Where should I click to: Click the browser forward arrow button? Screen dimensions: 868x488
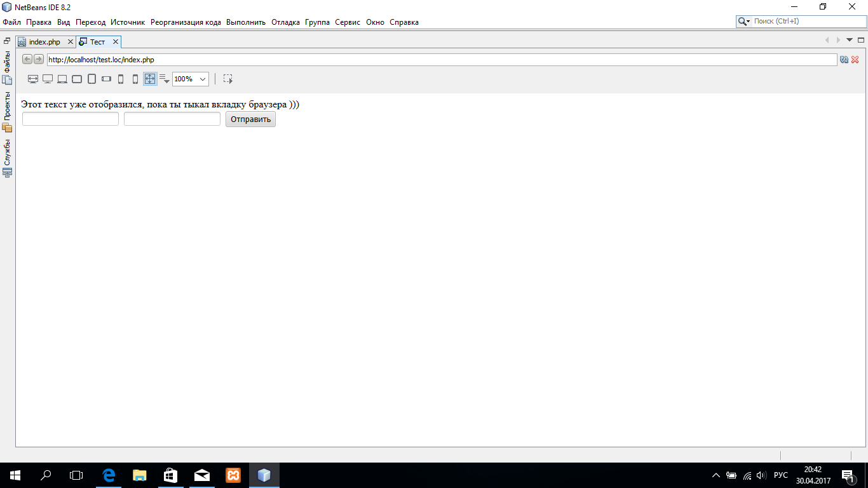[39, 59]
